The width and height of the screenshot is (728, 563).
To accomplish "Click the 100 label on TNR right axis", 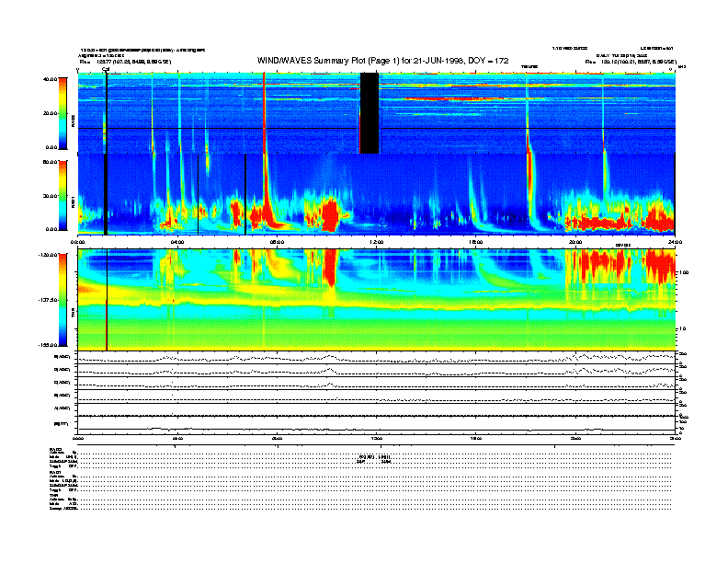I will [685, 272].
